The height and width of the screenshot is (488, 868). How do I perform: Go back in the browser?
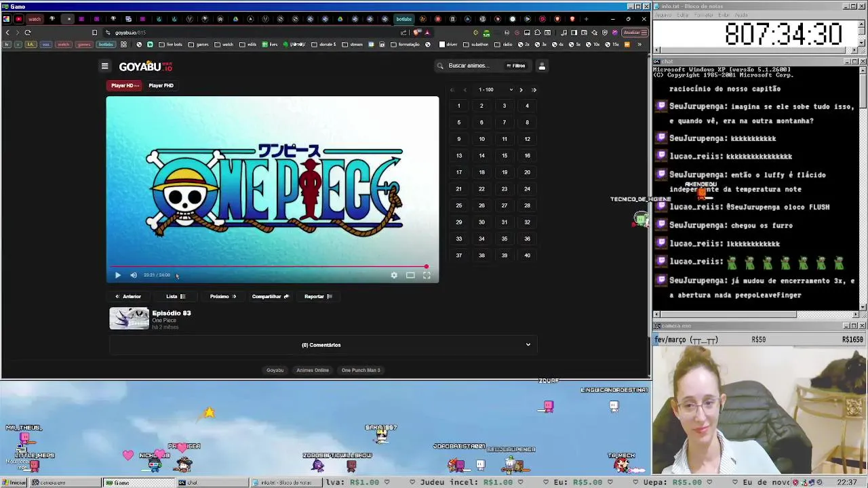pyautogui.click(x=7, y=33)
